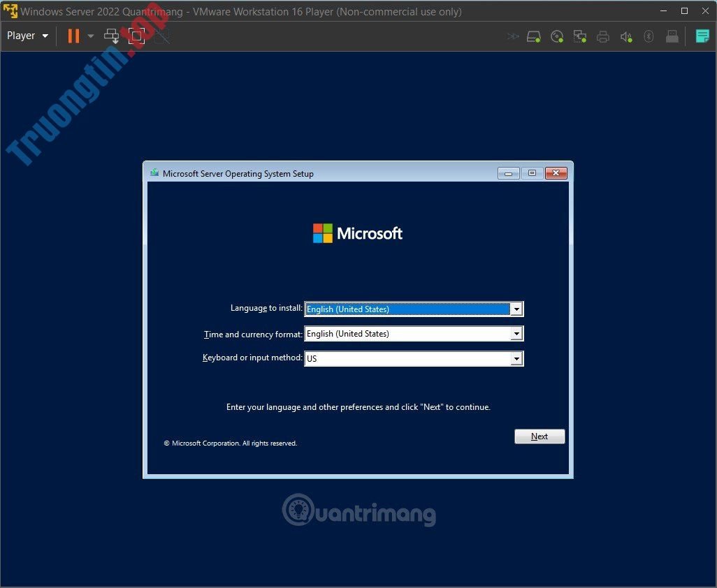Click the sound card status icon
This screenshot has width=717, height=588.
click(625, 36)
